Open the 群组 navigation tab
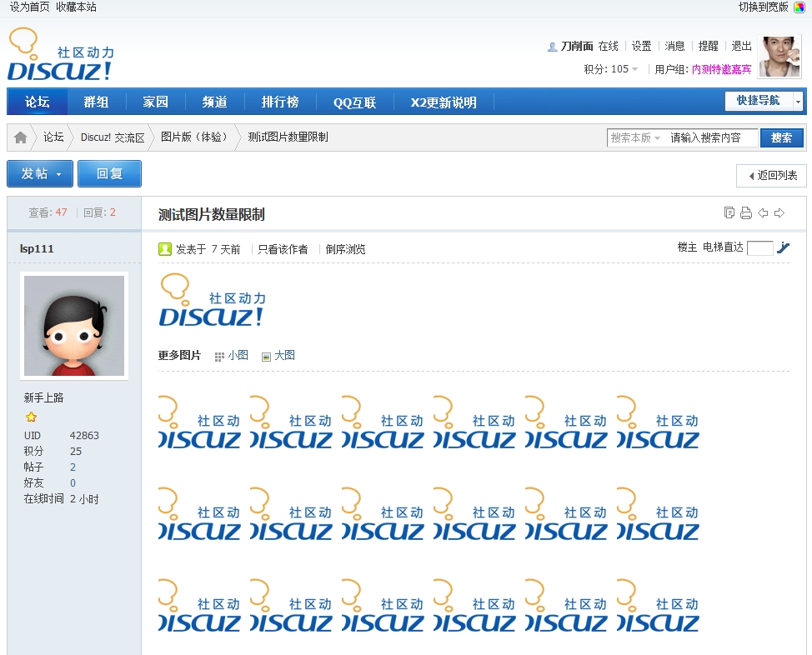Image resolution: width=812 pixels, height=655 pixels. [97, 102]
